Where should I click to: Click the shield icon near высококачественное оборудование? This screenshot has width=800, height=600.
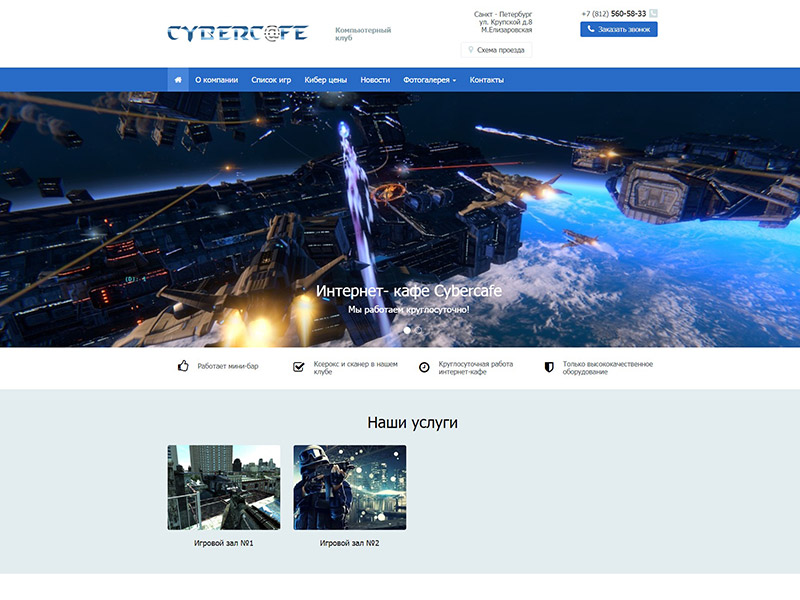click(x=549, y=367)
